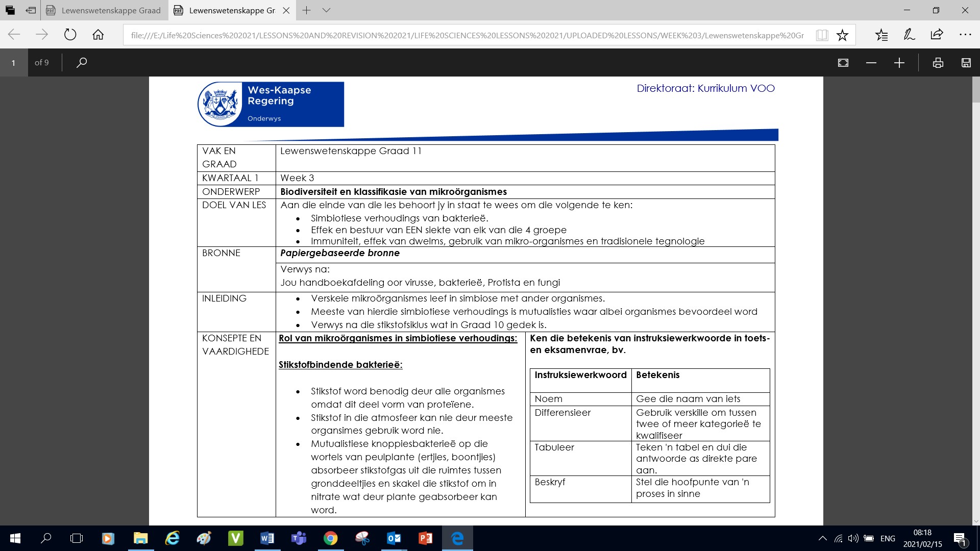Reload the page with refresh icon

70,35
